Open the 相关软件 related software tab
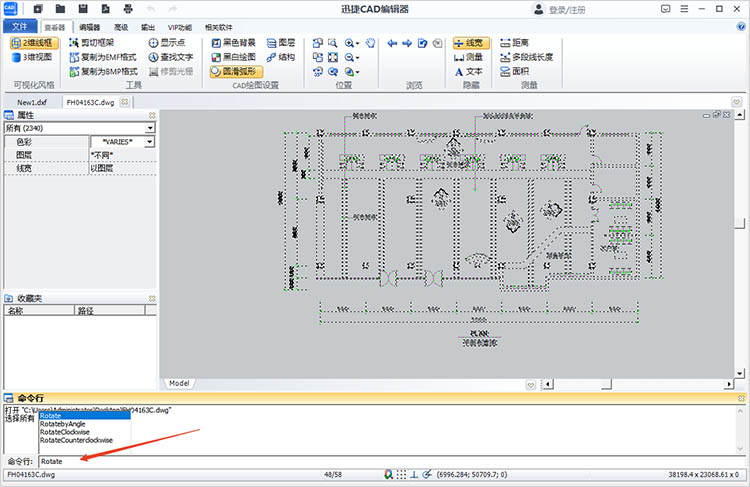This screenshot has width=750, height=487. click(x=219, y=27)
